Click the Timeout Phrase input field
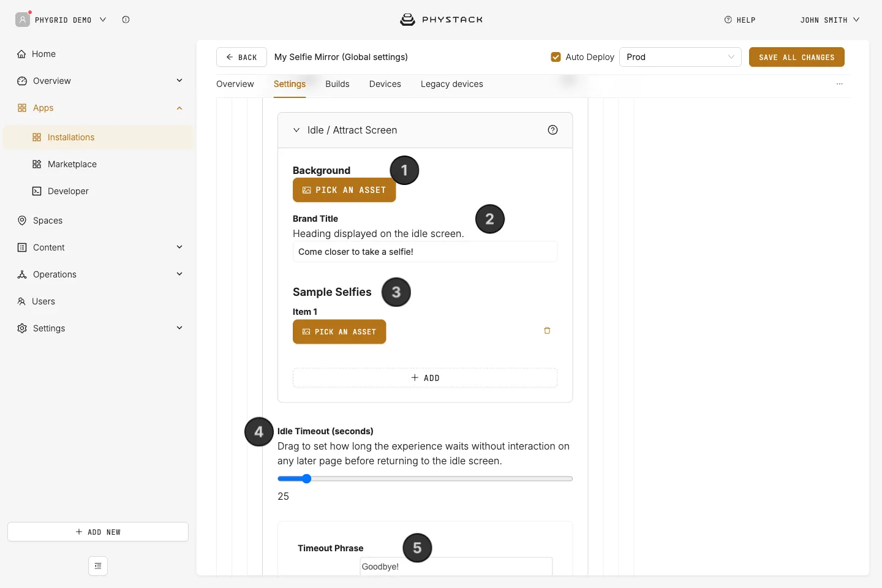Image resolution: width=882 pixels, height=588 pixels. pos(456,567)
